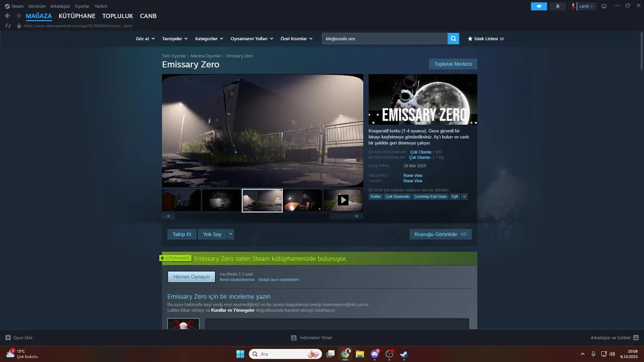The width and height of the screenshot is (644, 362).
Task: Open İndirmeleri Yönet downloads
Action: (311, 338)
